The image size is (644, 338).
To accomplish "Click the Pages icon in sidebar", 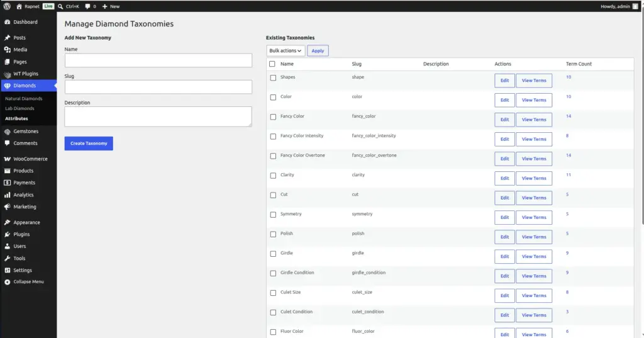I will click(x=7, y=62).
